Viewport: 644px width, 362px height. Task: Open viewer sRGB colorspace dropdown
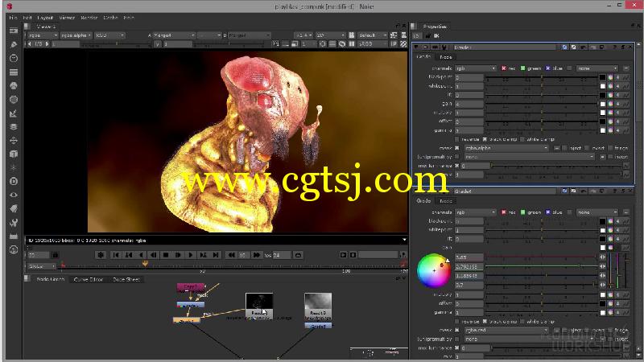point(373,43)
